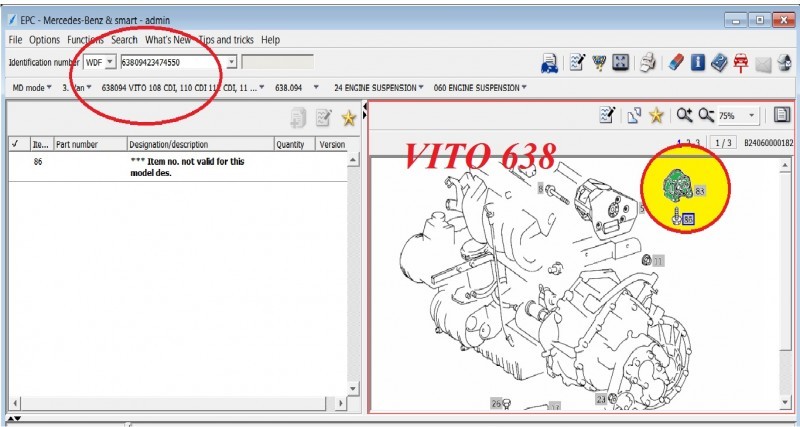Viewport: 800px width, 427px height.
Task: Zoom out with the magnifier minus icon
Action: [706, 116]
